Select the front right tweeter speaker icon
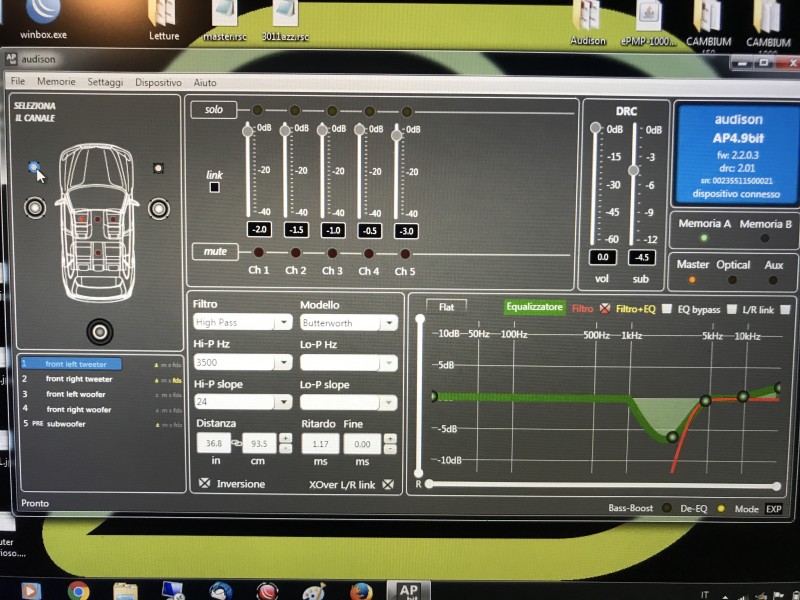 [x=158, y=168]
